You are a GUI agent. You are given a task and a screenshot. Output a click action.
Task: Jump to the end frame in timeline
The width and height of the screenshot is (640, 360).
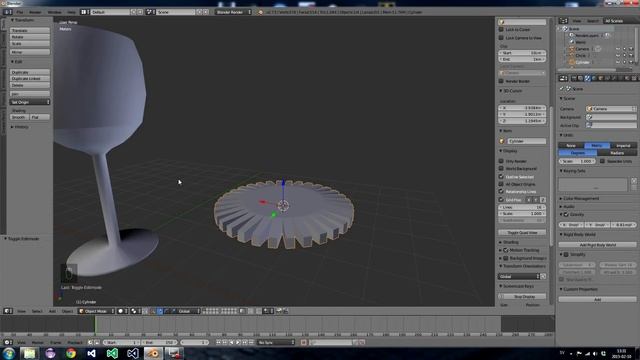click(x=251, y=342)
